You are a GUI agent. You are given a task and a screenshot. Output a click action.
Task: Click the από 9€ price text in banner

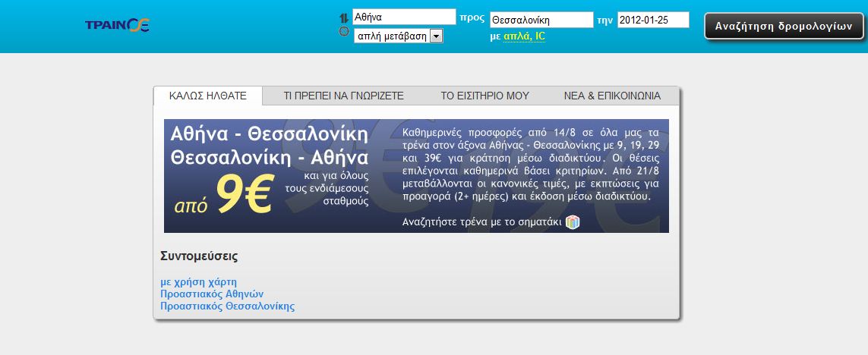(x=223, y=195)
